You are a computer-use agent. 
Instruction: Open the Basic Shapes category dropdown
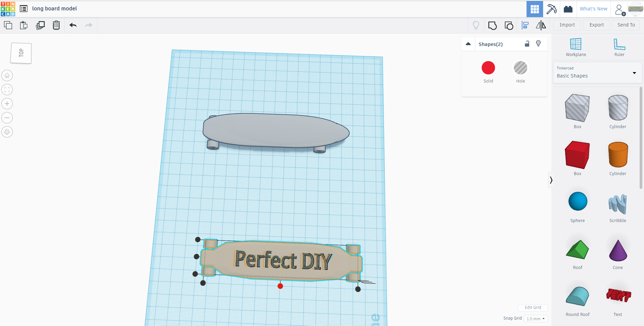[597, 73]
